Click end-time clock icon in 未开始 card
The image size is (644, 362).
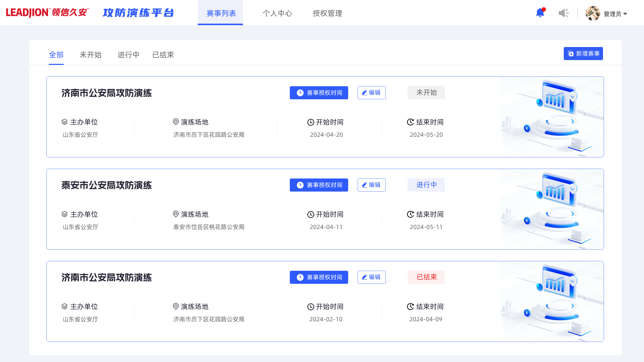410,122
